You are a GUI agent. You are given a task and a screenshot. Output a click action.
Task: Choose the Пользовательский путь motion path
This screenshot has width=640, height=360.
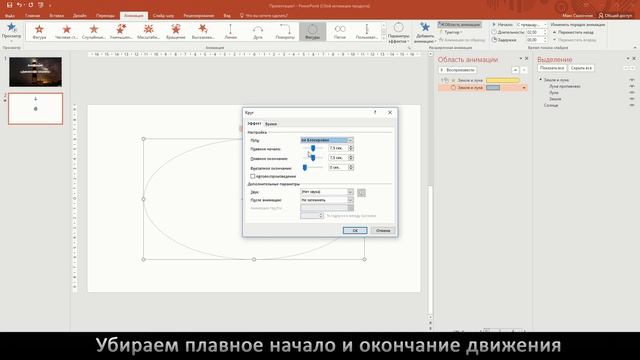(367, 32)
